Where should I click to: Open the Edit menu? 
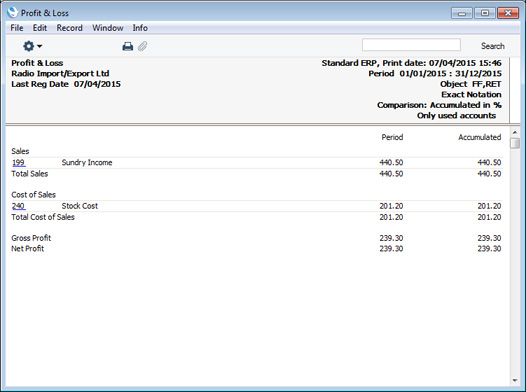[40, 28]
